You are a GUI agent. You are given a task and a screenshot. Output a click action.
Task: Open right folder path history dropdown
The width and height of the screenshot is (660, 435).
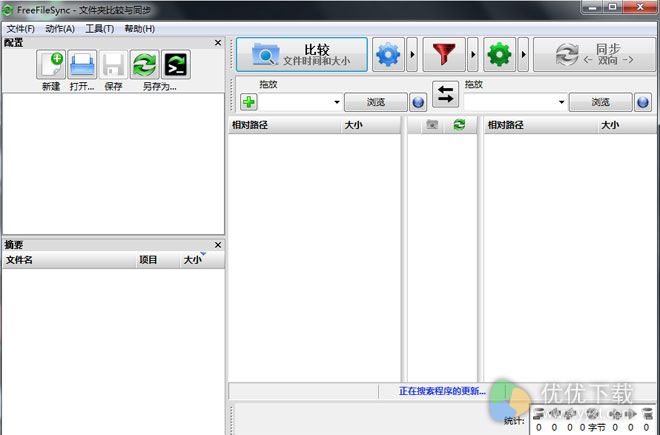point(561,102)
